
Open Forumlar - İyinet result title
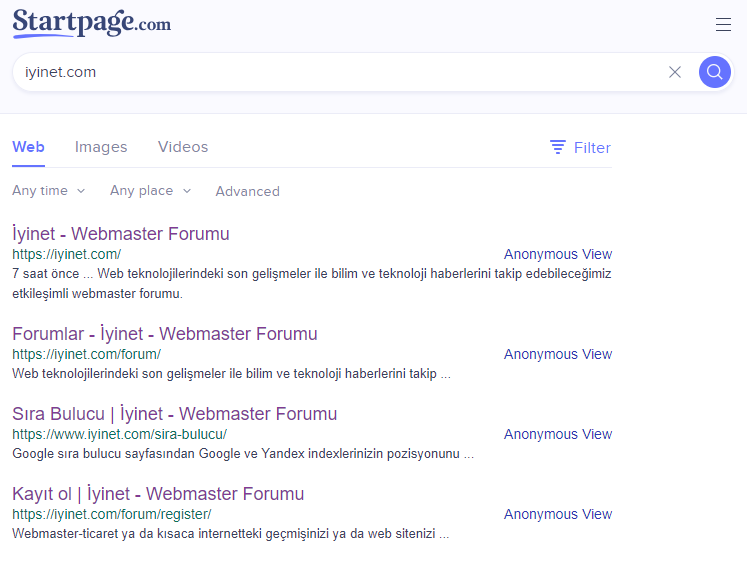point(165,334)
